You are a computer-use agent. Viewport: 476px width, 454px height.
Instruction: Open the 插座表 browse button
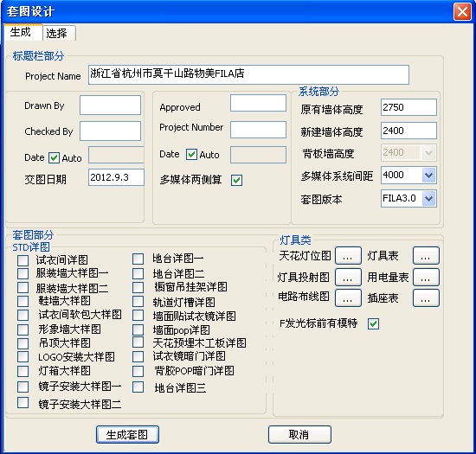[x=426, y=297]
